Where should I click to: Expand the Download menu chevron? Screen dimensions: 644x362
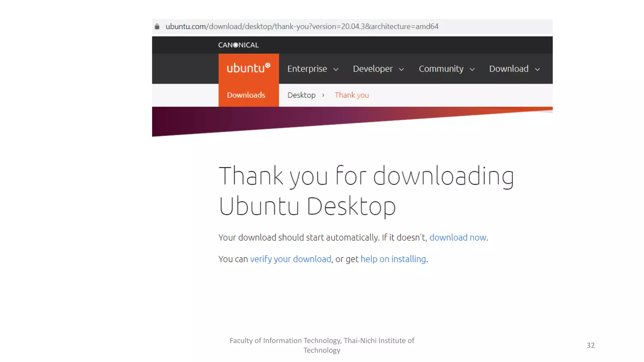pyautogui.click(x=537, y=69)
